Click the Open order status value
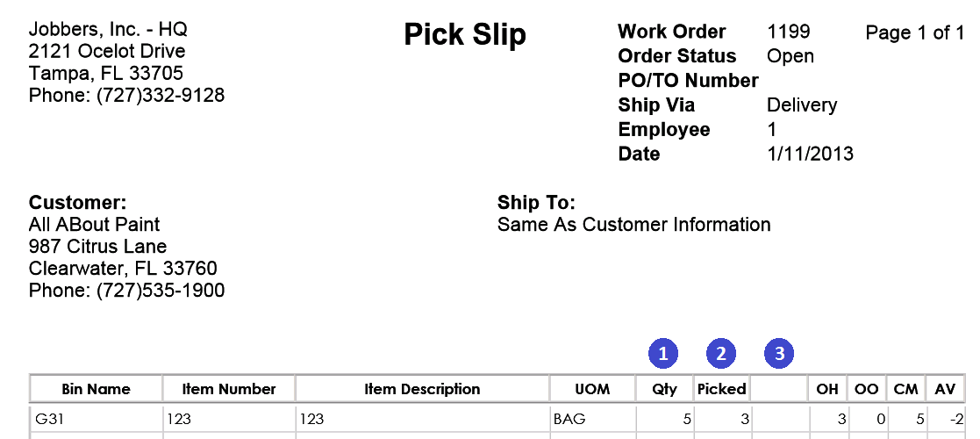 pyautogui.click(x=790, y=56)
